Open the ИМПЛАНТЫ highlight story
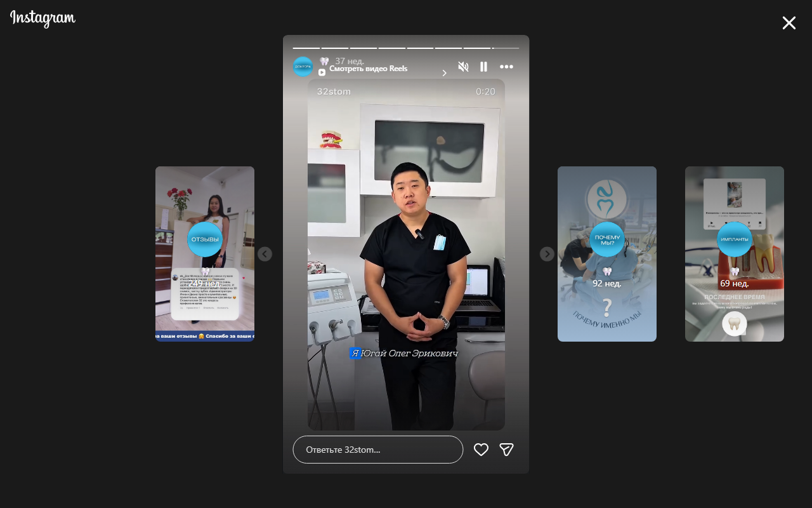This screenshot has width=812, height=508. [x=734, y=239]
